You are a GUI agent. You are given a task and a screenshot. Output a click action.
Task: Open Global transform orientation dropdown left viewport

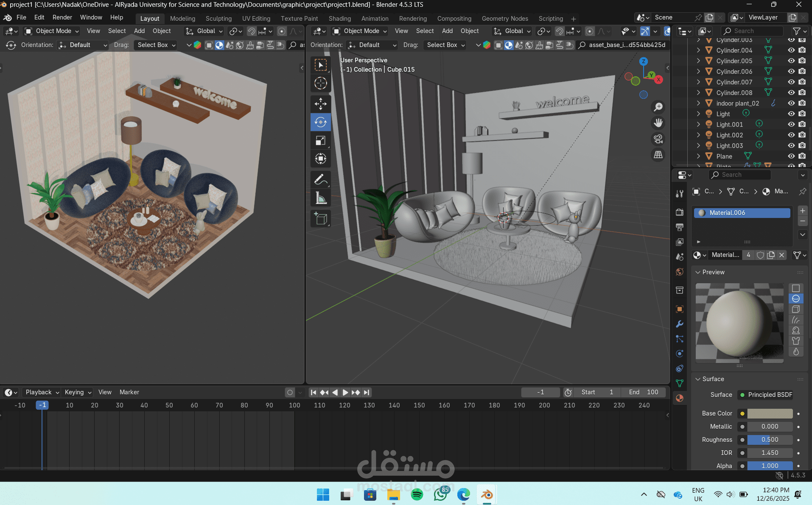(x=204, y=31)
